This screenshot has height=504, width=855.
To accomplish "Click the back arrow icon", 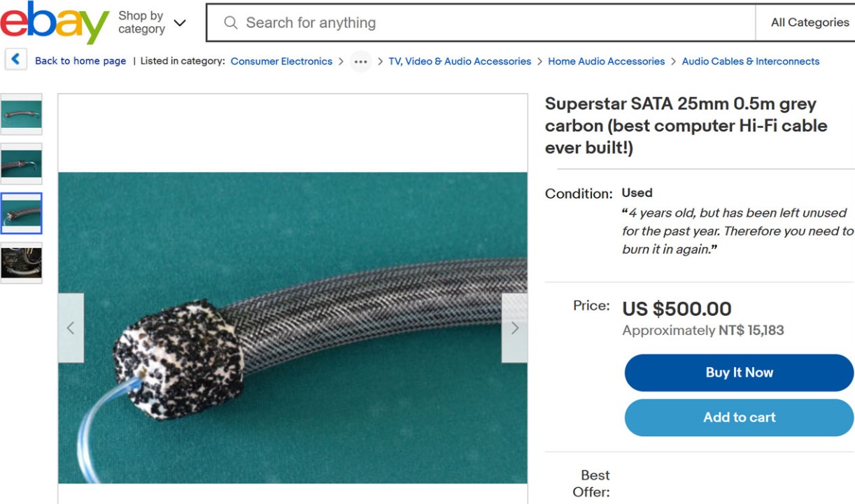I will pos(15,60).
